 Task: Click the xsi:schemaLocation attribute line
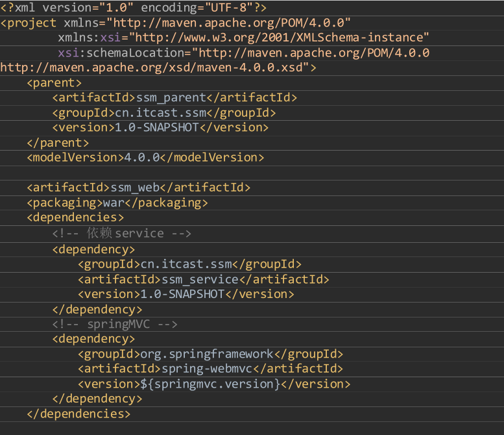point(243,53)
